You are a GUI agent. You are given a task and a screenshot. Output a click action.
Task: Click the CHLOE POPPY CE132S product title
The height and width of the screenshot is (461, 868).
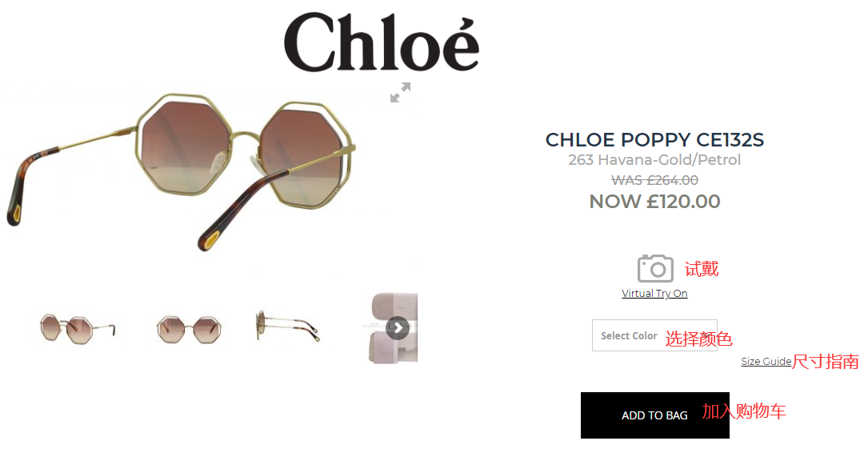pyautogui.click(x=654, y=139)
